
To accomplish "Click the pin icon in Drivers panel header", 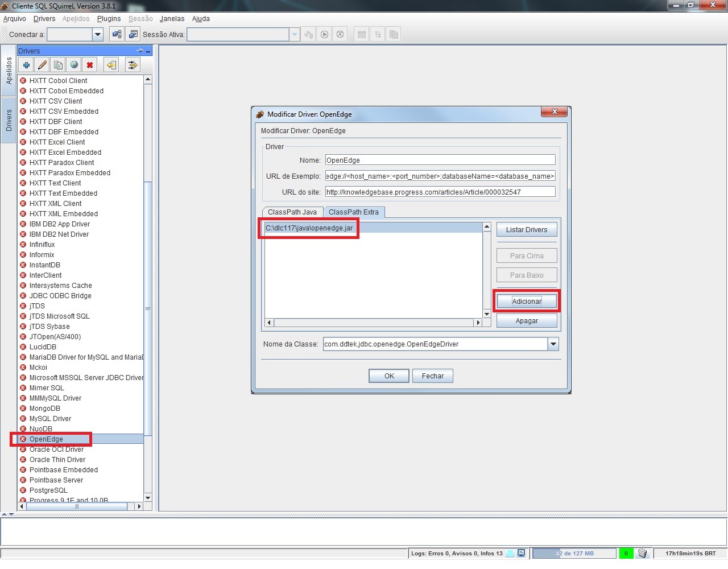I will point(140,51).
